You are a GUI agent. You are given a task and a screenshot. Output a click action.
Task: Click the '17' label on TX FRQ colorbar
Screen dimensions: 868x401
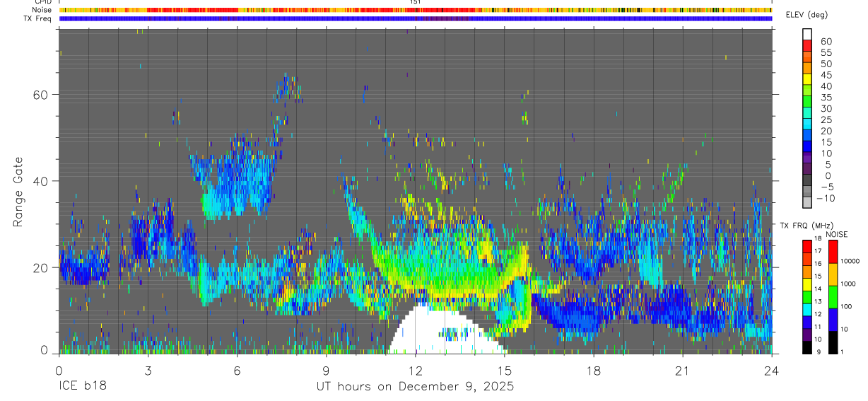coord(819,251)
